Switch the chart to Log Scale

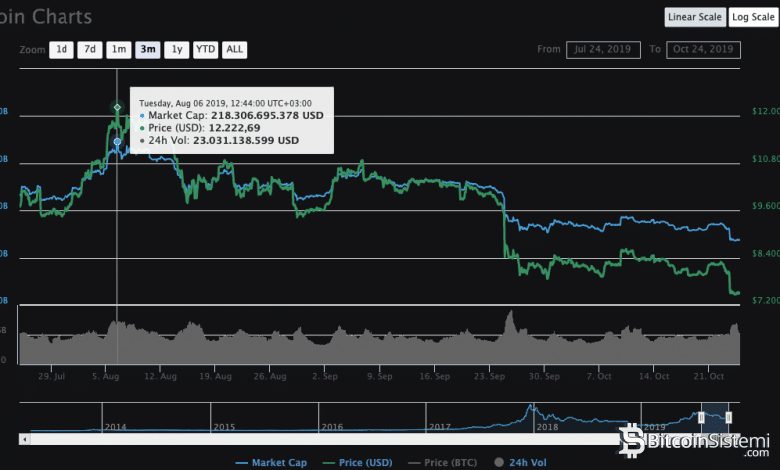(x=754, y=17)
